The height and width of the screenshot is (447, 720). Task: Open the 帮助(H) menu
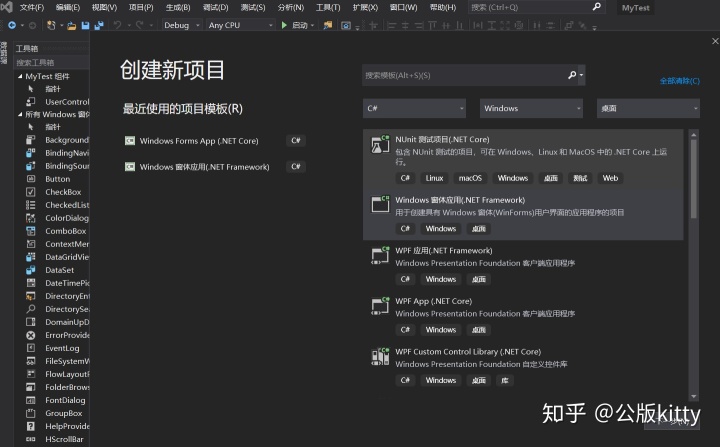point(443,7)
